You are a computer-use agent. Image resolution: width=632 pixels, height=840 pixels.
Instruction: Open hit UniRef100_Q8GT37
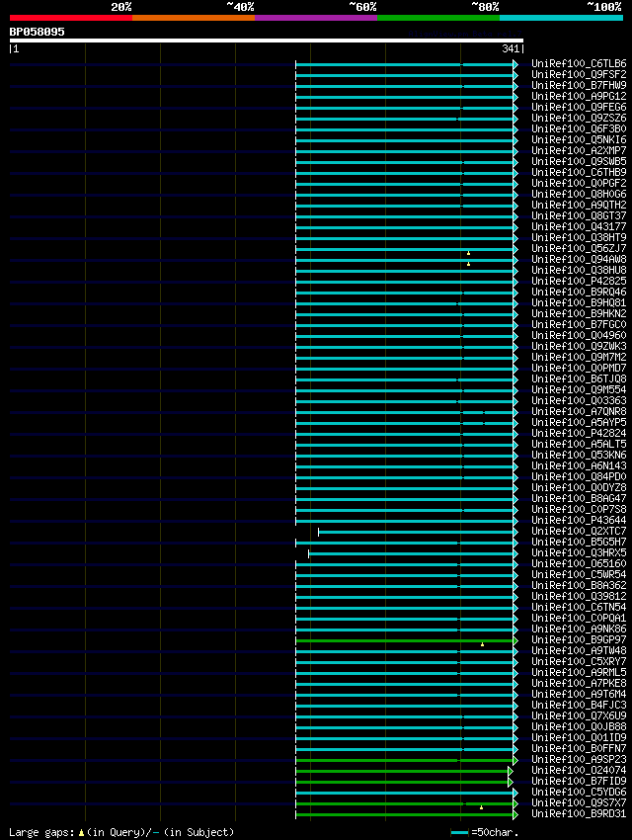click(579, 215)
